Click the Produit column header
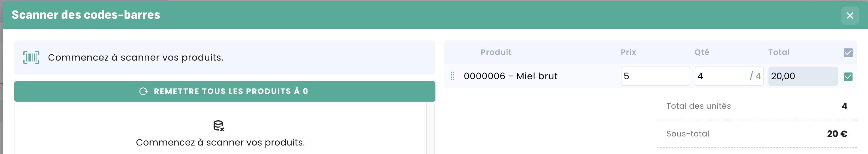 click(x=496, y=52)
